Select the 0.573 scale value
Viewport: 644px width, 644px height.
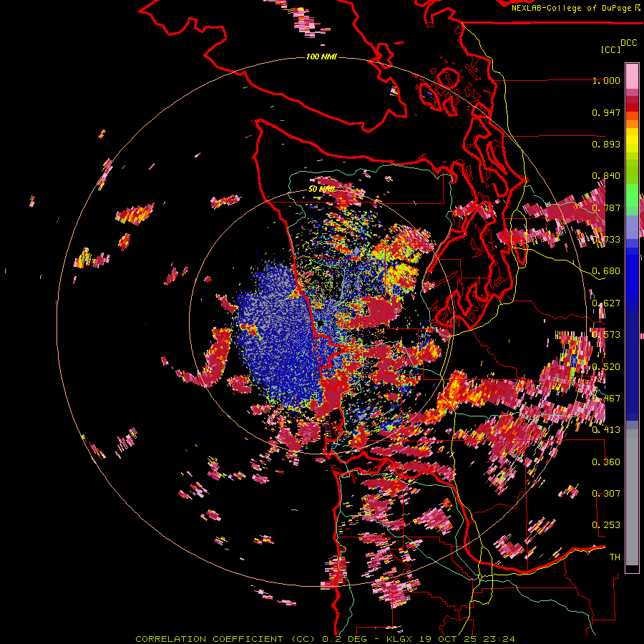(x=606, y=335)
